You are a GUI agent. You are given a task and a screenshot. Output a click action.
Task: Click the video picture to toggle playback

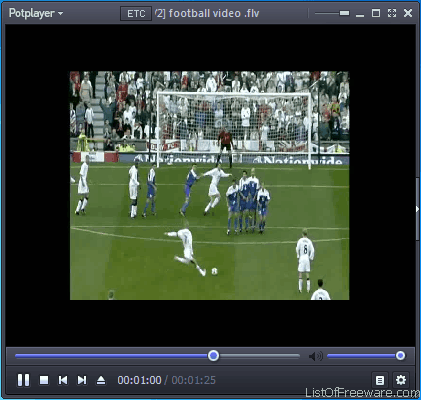pos(210,185)
